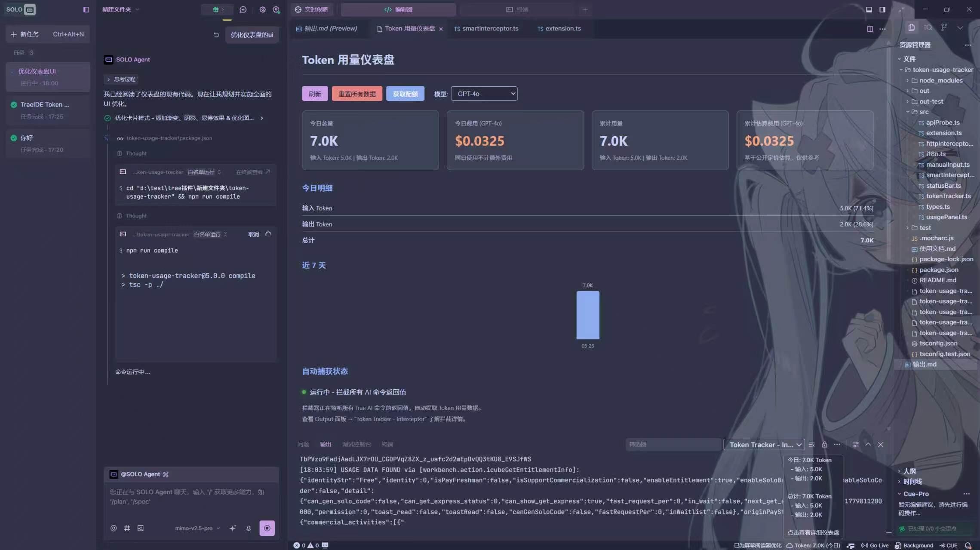Click 取消 to cancel npm run compile
Viewport: 980px width, 550px height.
coord(254,235)
